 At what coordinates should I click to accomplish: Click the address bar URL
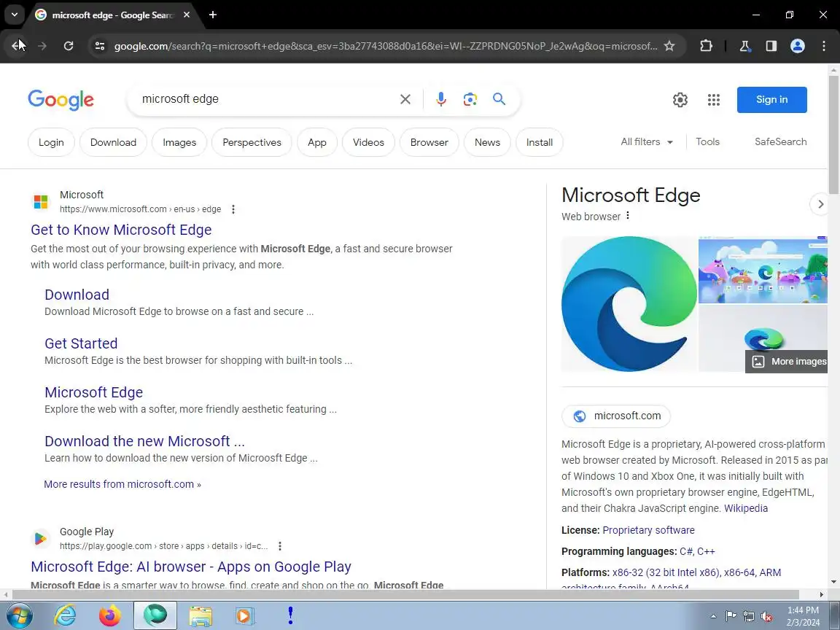coord(385,46)
